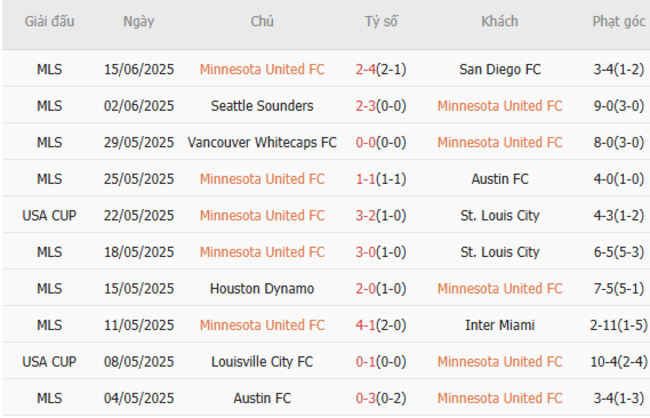
Task: Click the Inter Miami team name
Action: point(500,325)
